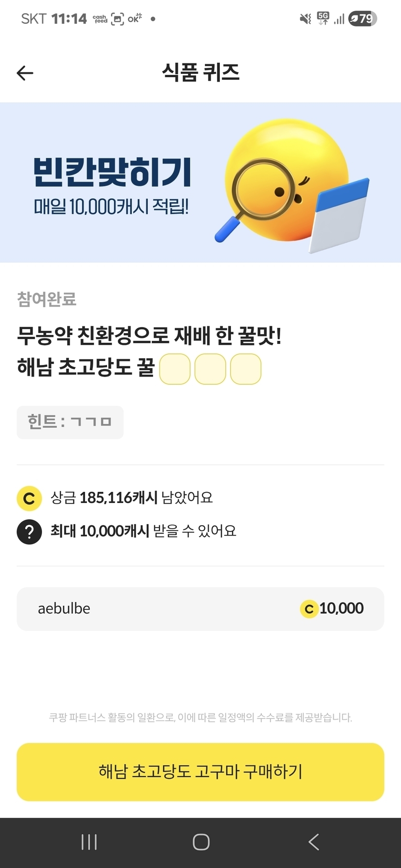Tap the 힌트 ㄱㄱㅁ hint chip
401x868 pixels.
[70, 422]
